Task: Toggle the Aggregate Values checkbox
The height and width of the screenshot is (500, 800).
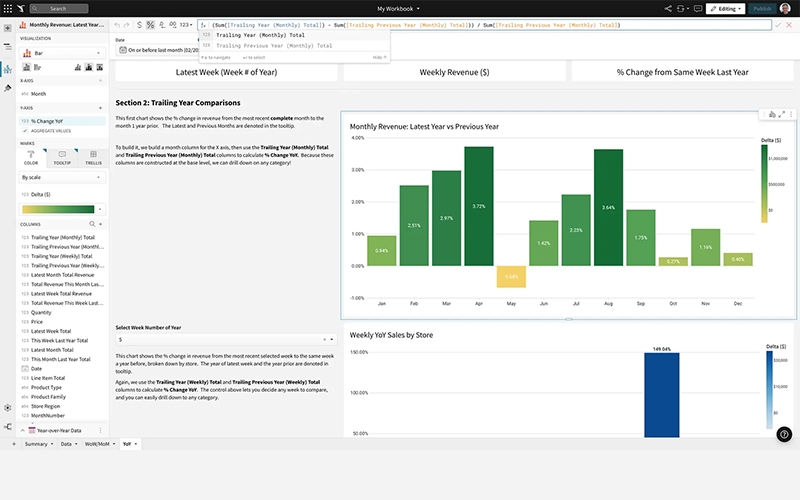Action: click(x=25, y=130)
